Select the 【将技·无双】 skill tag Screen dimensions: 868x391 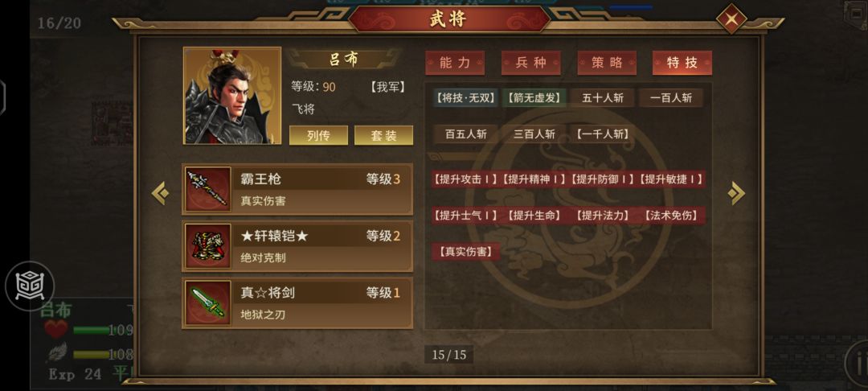465,98
